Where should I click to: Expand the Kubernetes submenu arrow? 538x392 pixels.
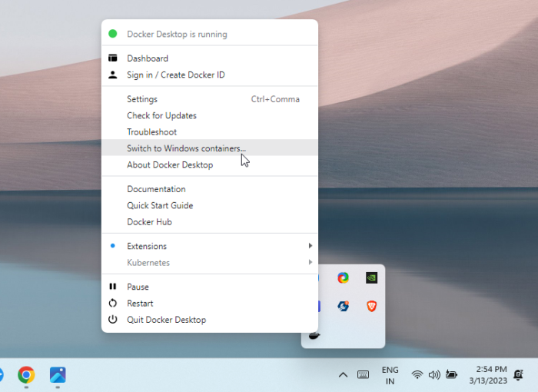click(311, 262)
